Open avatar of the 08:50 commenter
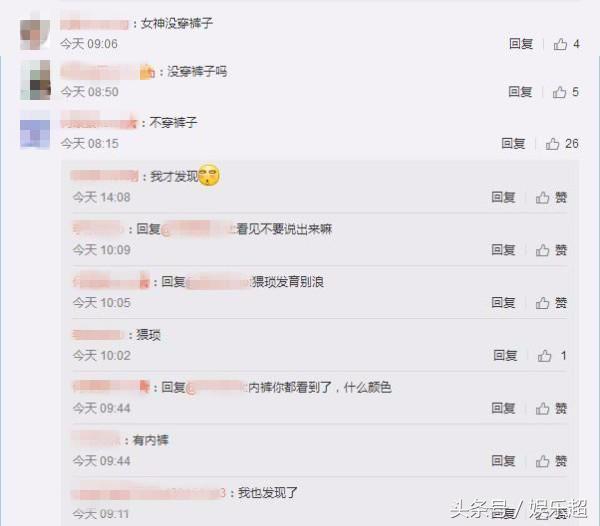Image resolution: width=600 pixels, height=526 pixels. coord(35,80)
